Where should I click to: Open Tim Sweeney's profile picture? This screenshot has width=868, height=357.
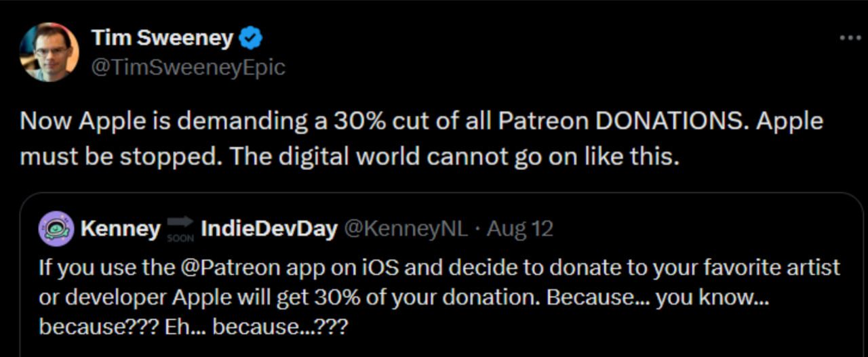coord(48,52)
